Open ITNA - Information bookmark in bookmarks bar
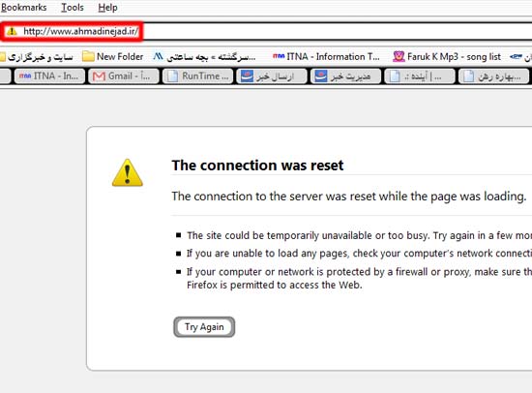 pos(326,57)
